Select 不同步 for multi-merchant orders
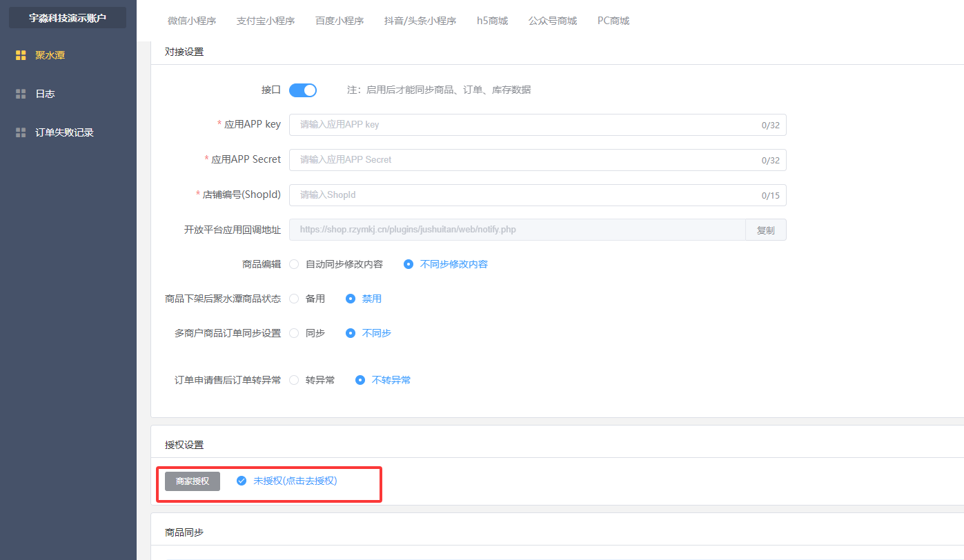Image resolution: width=964 pixels, height=560 pixels. coord(368,333)
